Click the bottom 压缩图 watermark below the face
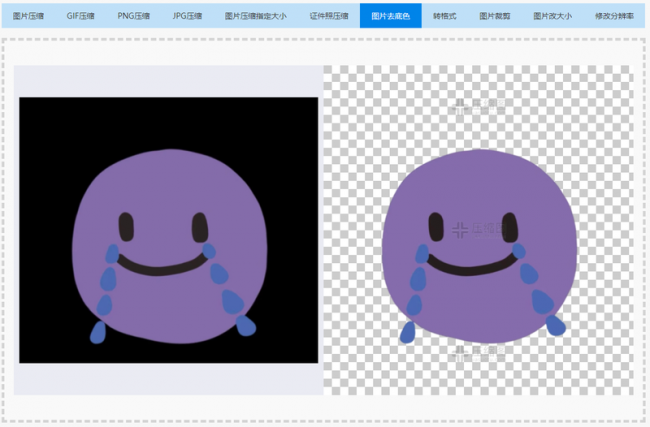 click(x=478, y=353)
